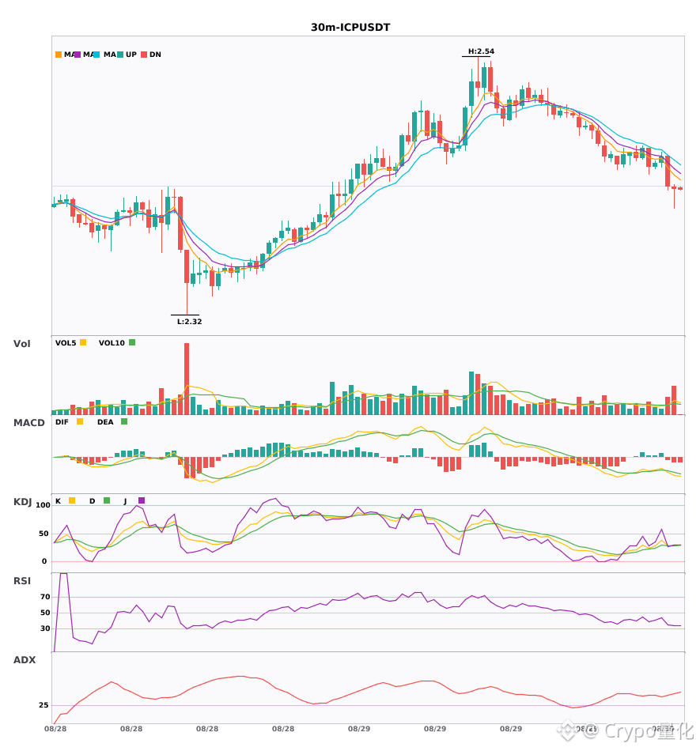Click the KDJ 0 axis label
Viewport: 700px width, 751px height.
[44, 561]
